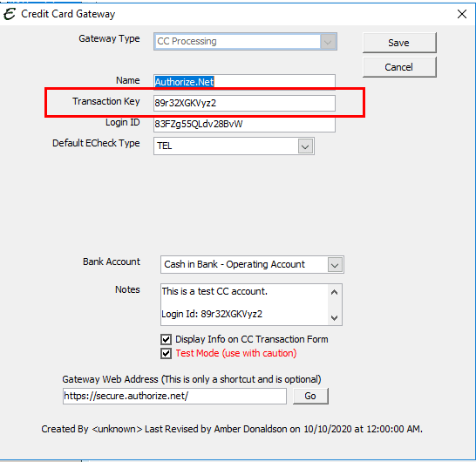Click the Notes scrollbar up arrow
Screen dimensions: 476x462
pos(335,292)
